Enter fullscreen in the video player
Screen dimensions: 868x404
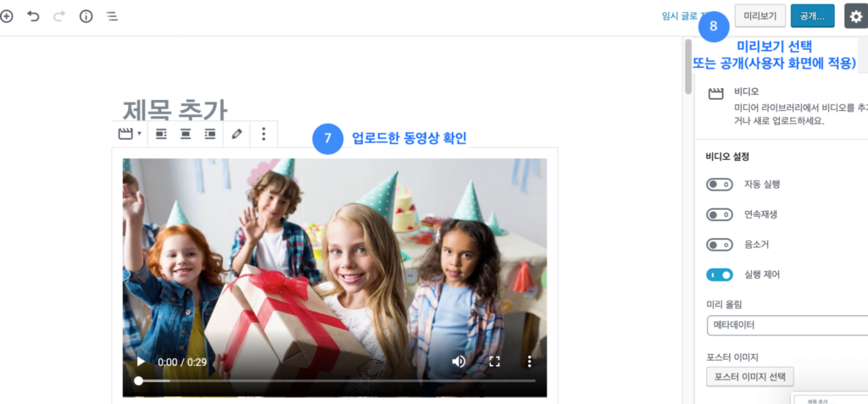pos(494,362)
